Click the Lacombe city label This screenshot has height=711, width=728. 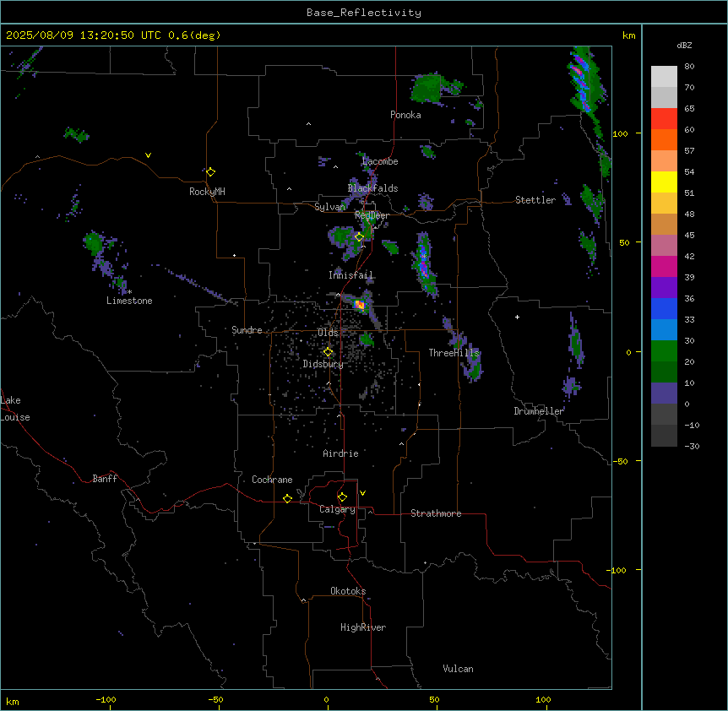click(380, 161)
